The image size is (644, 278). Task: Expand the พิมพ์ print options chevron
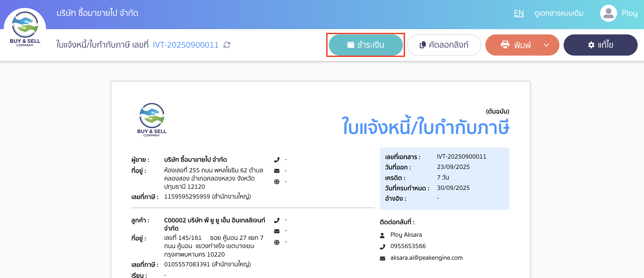(x=546, y=45)
